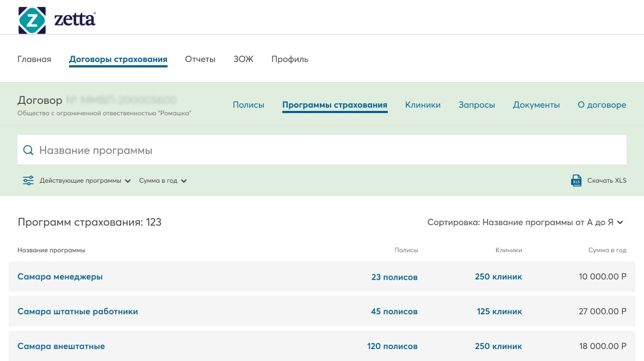Viewport: 644px width, 361px height.
Task: Open the Сумма в год filter dropdown
Action: [x=163, y=180]
